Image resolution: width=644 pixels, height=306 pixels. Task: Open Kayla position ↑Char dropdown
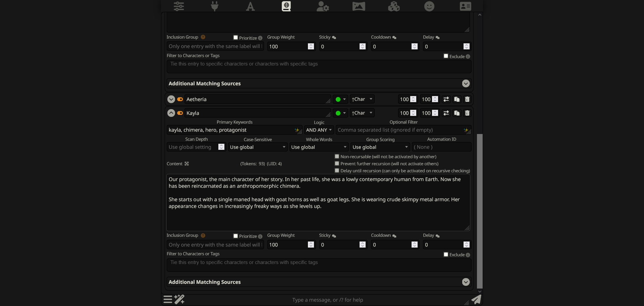tap(362, 113)
